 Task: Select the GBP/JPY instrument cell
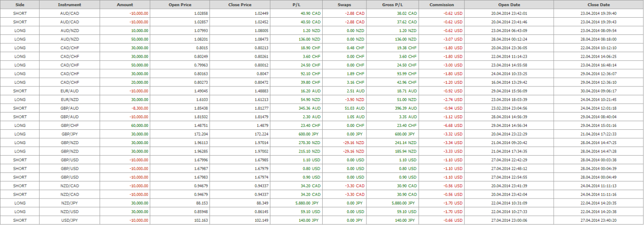pyautogui.click(x=69, y=134)
